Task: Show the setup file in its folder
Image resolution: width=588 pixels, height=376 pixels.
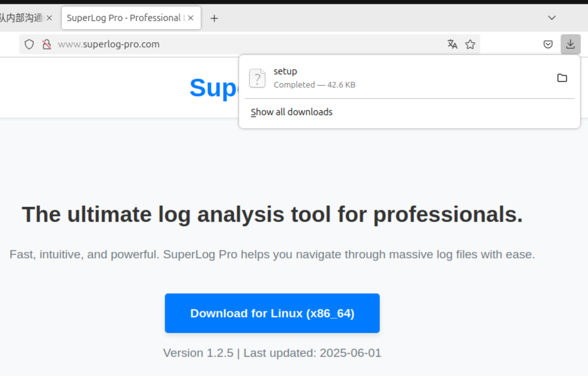Action: (562, 78)
